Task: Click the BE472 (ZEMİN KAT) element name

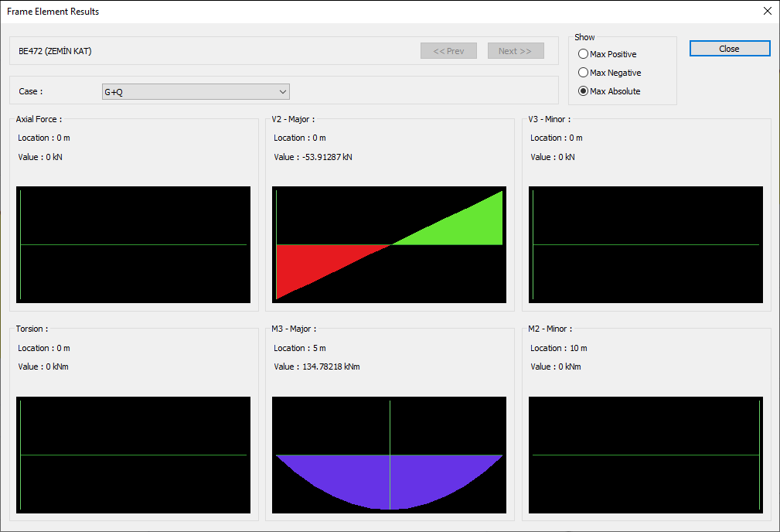Action: (55, 51)
